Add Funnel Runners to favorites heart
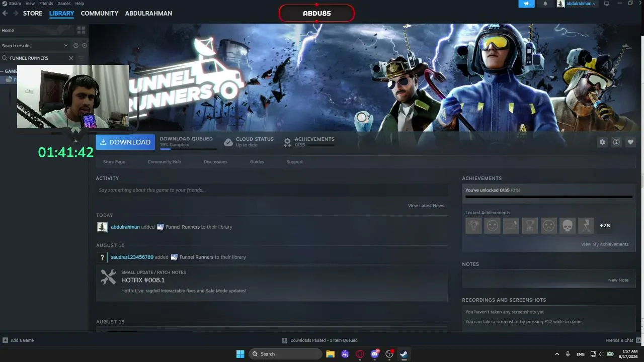The width and height of the screenshot is (644, 362). (x=630, y=142)
